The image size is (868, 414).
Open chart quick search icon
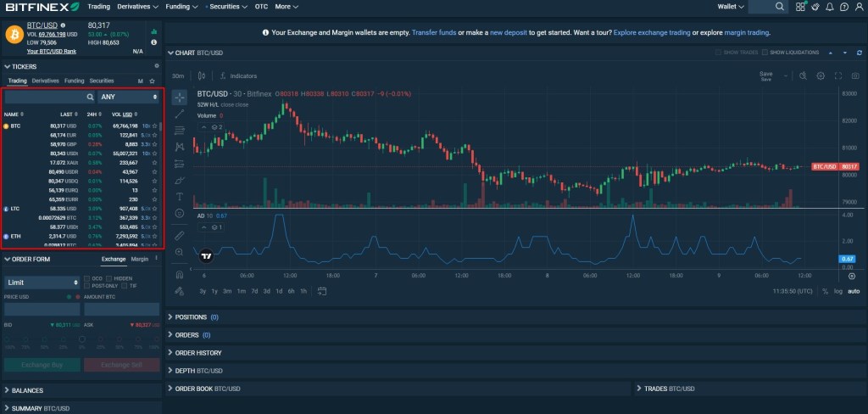tap(804, 76)
